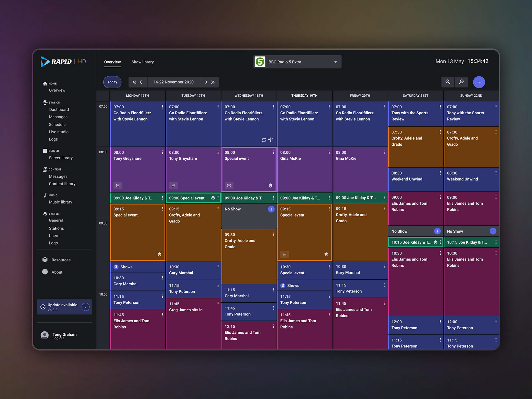Click the zoom in magnifier icon
The height and width of the screenshot is (399, 532).
pos(448,82)
